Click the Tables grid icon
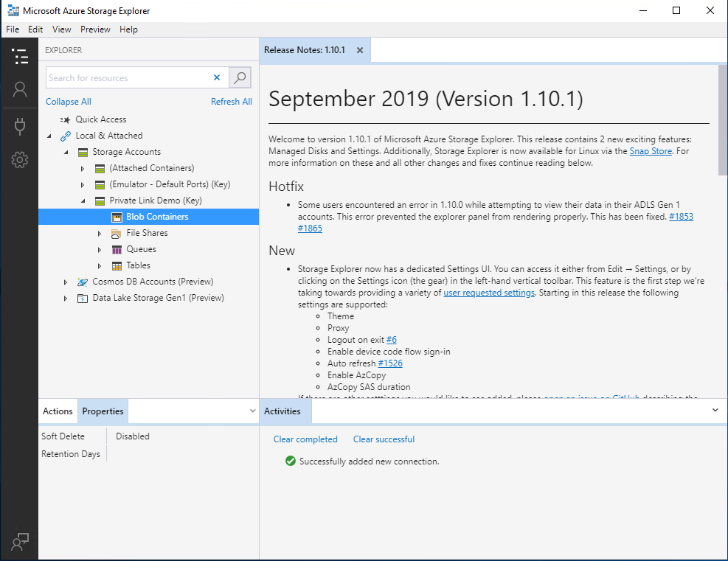 click(x=117, y=266)
